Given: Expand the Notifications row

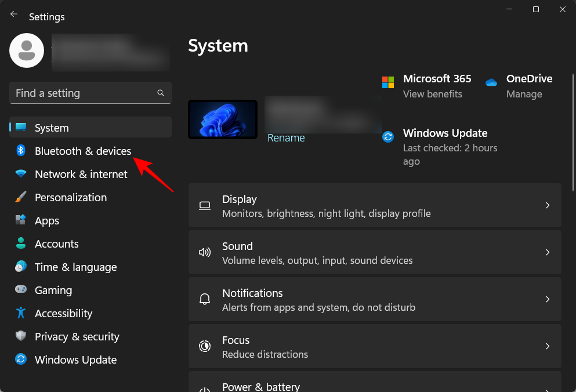Looking at the screenshot, I should [548, 299].
